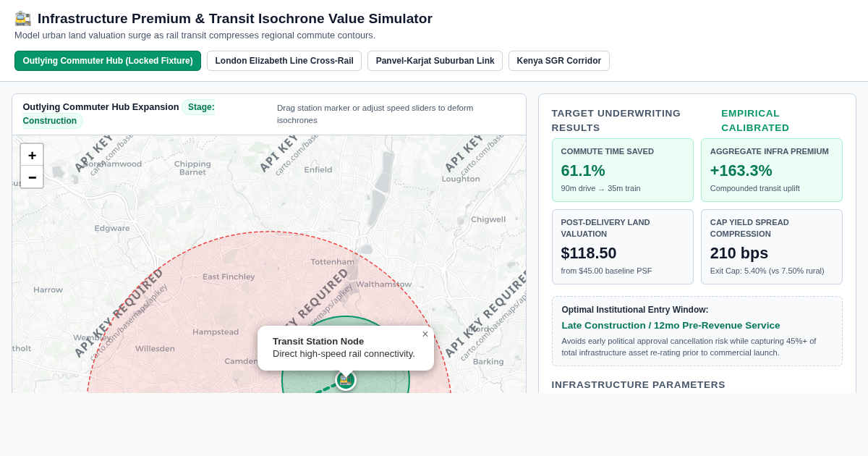Click the Infrastructure Parameters heading
This screenshot has width=868, height=456.
[638, 384]
